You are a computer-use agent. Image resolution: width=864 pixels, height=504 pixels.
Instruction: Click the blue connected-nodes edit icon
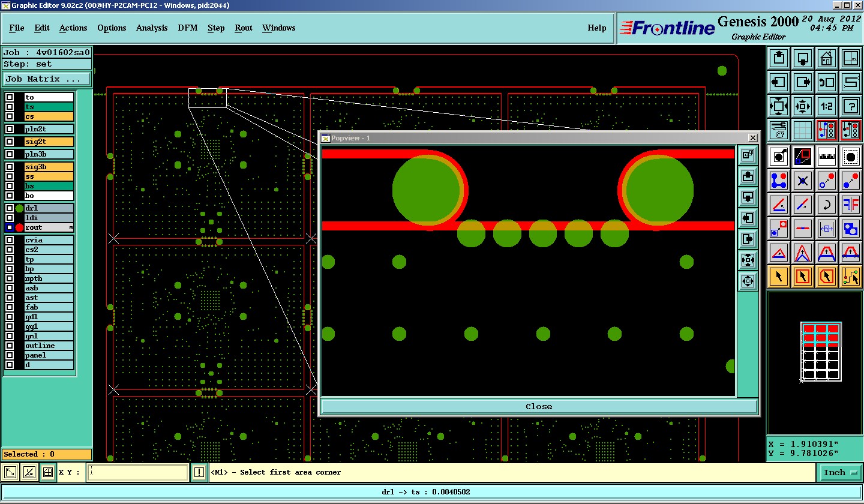[x=779, y=180]
